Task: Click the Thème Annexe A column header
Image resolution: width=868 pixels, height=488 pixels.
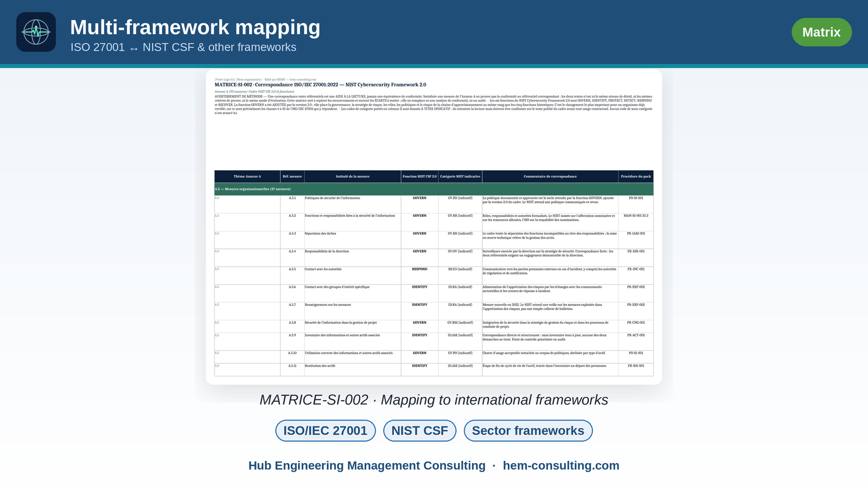Action: pyautogui.click(x=247, y=176)
